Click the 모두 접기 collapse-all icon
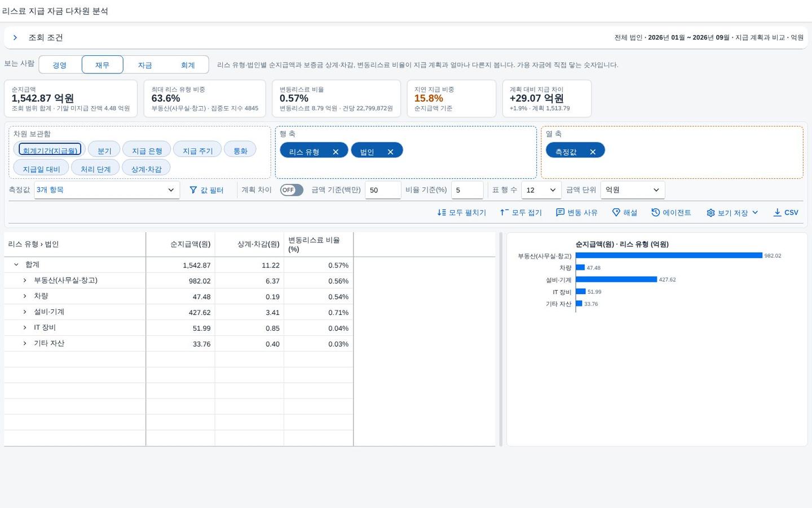Viewport: 812px width, 508px height. [x=504, y=213]
